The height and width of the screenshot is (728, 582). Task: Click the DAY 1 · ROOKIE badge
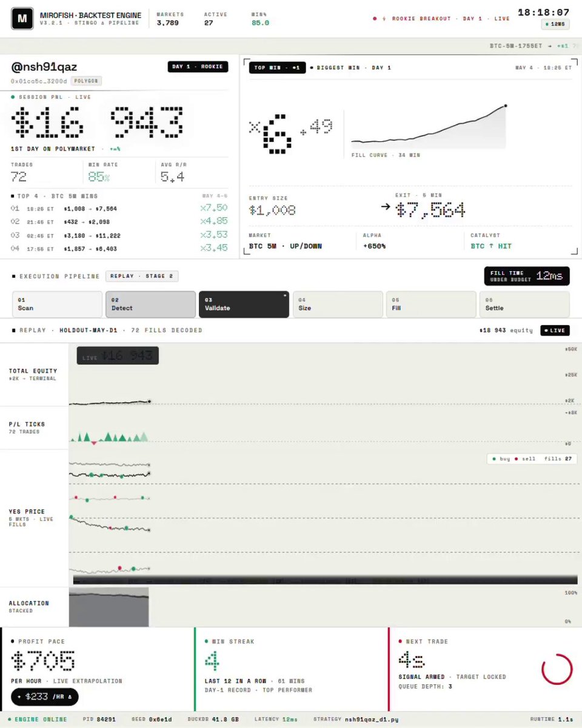pos(198,66)
